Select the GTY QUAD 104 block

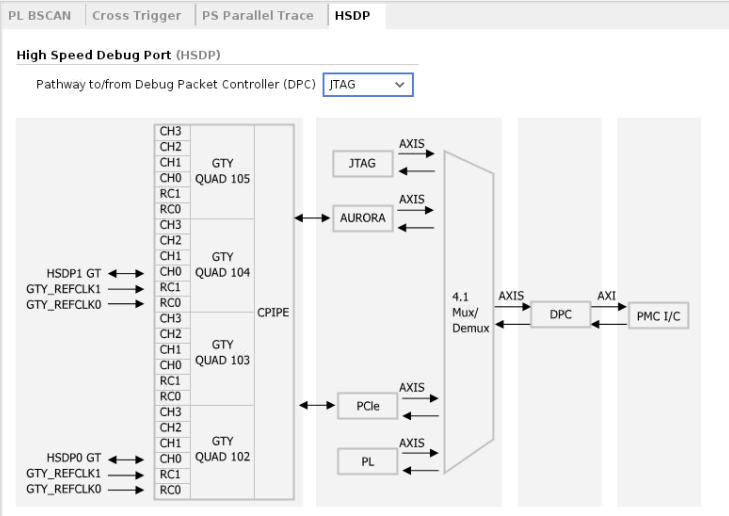pyautogui.click(x=222, y=264)
